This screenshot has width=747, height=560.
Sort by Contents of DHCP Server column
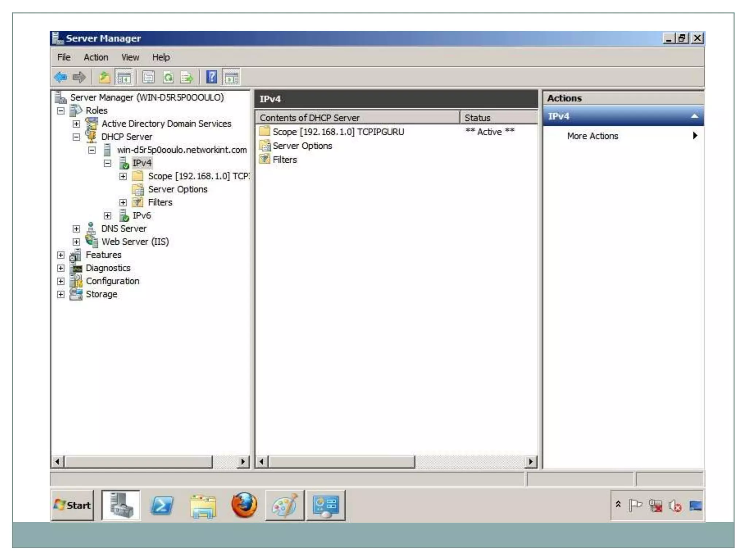tap(357, 118)
